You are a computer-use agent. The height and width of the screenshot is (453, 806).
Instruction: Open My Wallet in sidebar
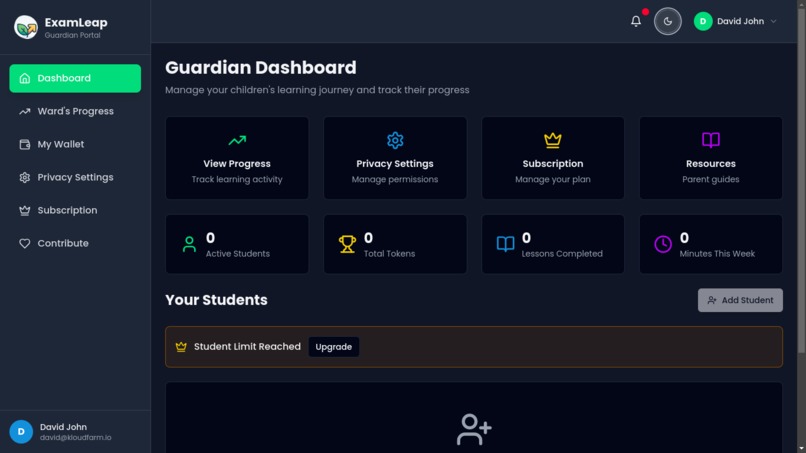coord(75,144)
